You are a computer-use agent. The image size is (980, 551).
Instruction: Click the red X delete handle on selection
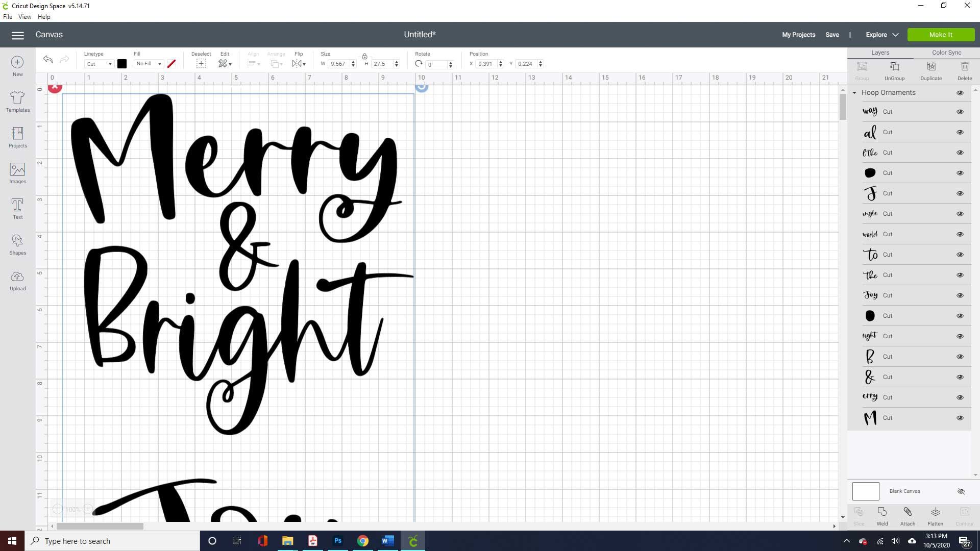[x=55, y=88]
